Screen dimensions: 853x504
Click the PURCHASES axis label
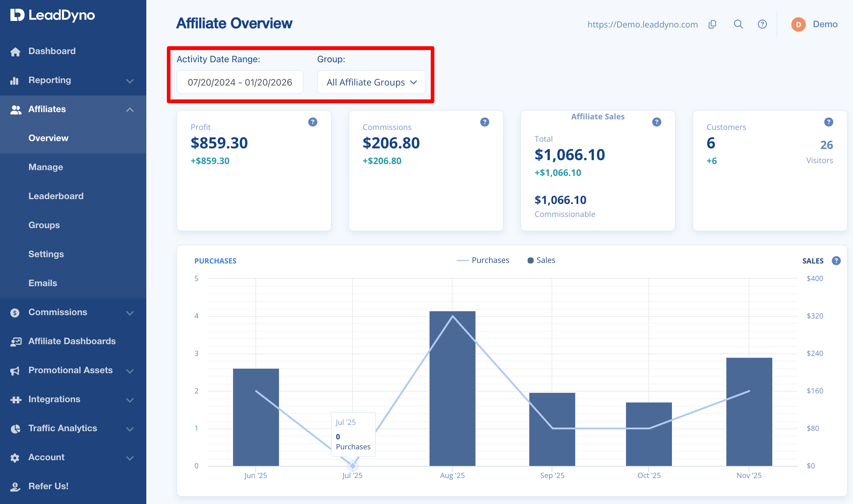(x=216, y=261)
